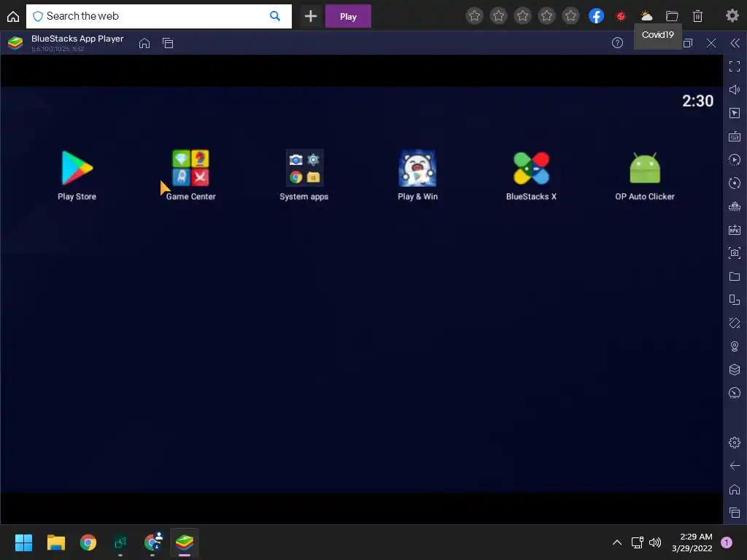747x560 pixels.
Task: Click the recent apps icon at sidebar bottom
Action: 734,513
